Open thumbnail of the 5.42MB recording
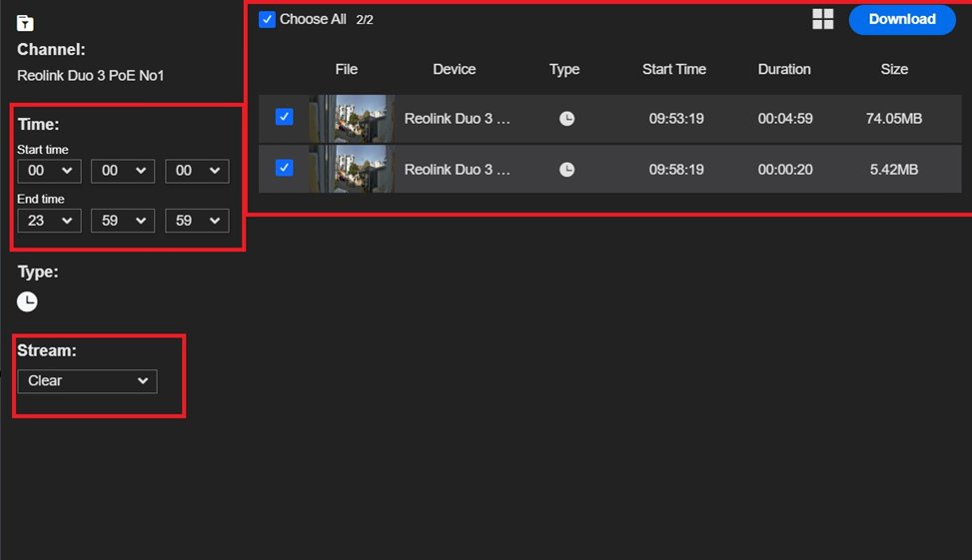Screen dimensions: 972x560 point(352,169)
